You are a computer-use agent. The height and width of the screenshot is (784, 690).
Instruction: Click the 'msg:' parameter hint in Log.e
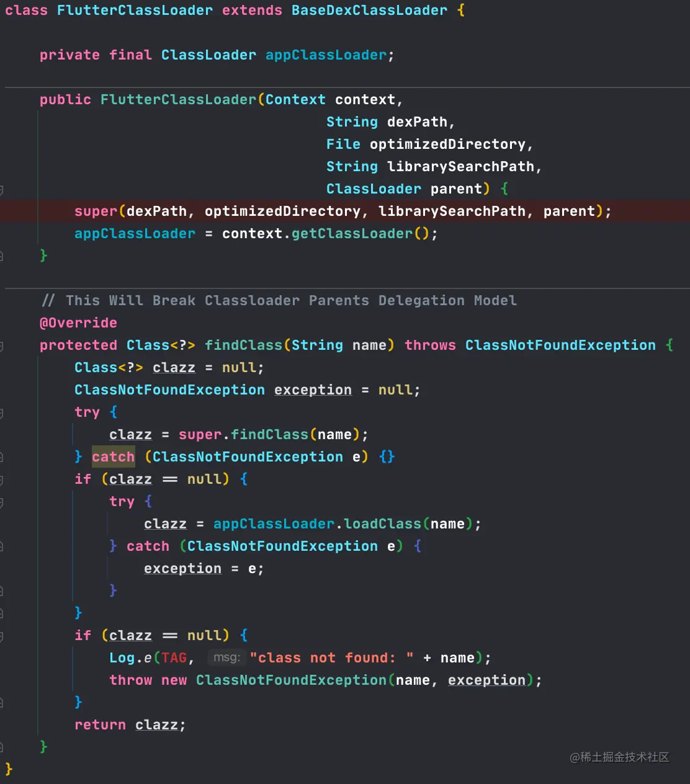[226, 657]
